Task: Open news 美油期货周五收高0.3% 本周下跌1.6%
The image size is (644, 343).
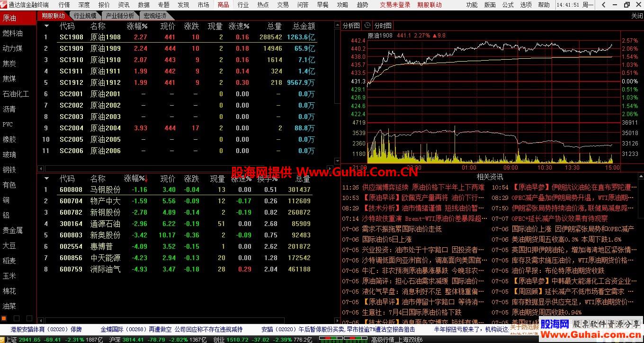Action: (566, 239)
